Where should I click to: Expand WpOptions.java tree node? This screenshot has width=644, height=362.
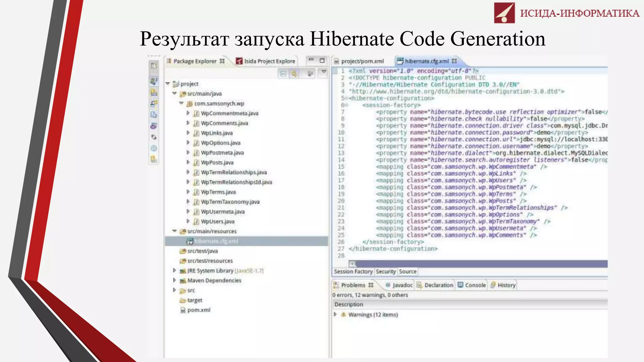pos(188,143)
